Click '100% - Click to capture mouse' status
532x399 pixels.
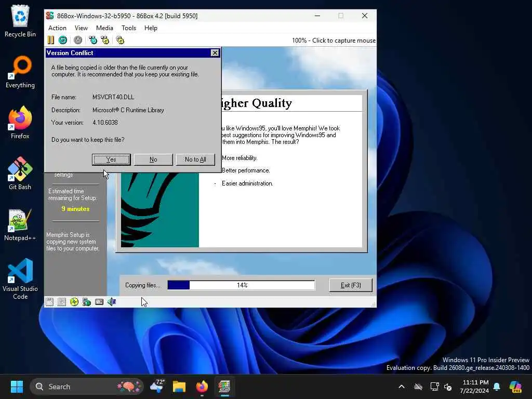coord(334,41)
